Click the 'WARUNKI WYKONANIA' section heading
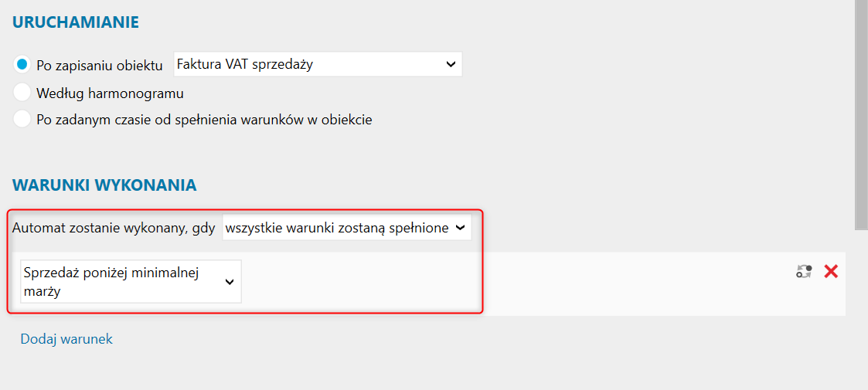The height and width of the screenshot is (390, 868). [x=104, y=185]
